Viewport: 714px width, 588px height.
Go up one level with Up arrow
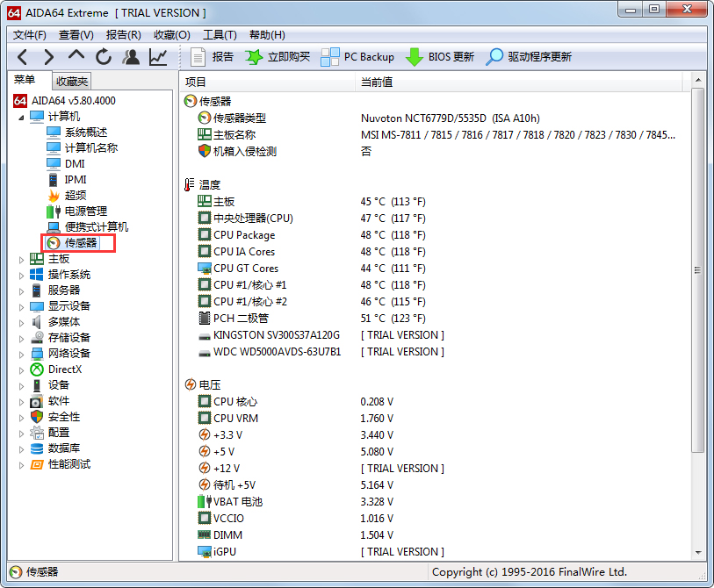(x=76, y=56)
